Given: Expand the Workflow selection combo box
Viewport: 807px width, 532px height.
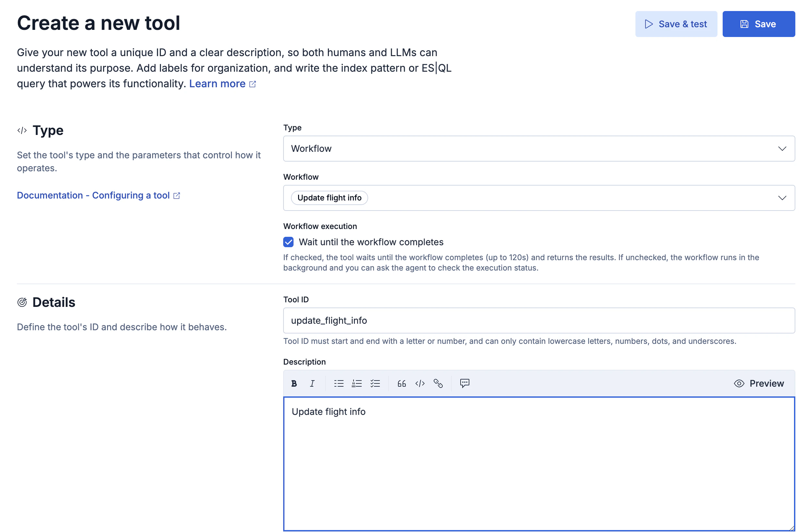Looking at the screenshot, I should pyautogui.click(x=782, y=198).
